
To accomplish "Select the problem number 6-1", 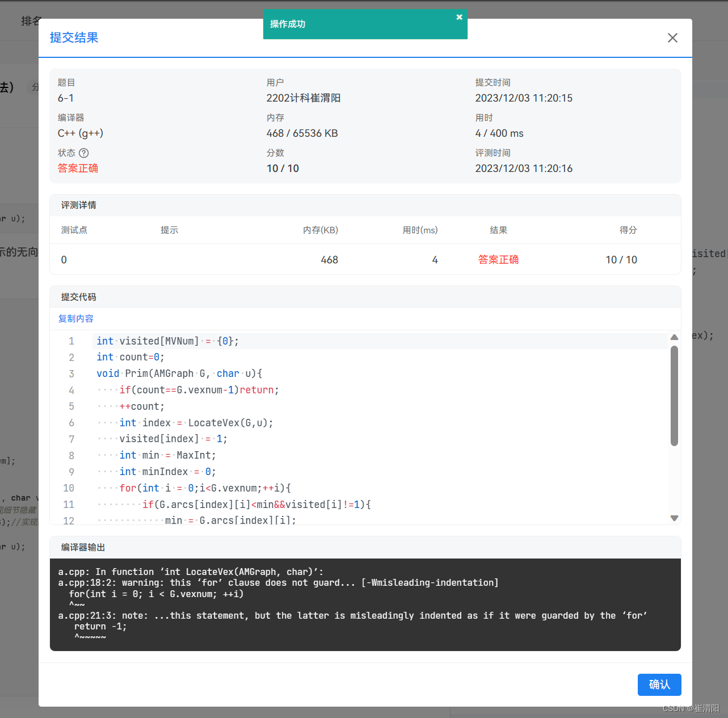I will tap(66, 98).
